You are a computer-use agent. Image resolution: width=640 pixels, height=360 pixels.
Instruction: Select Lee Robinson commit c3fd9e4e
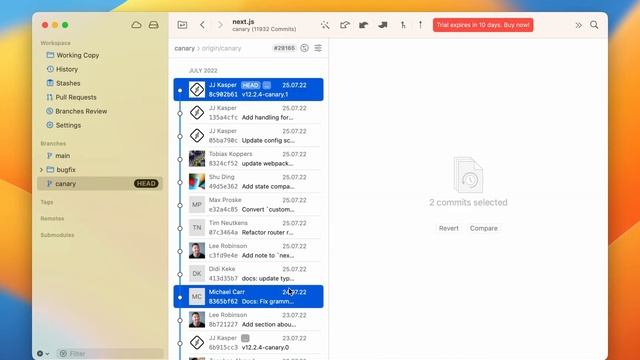coord(249,251)
